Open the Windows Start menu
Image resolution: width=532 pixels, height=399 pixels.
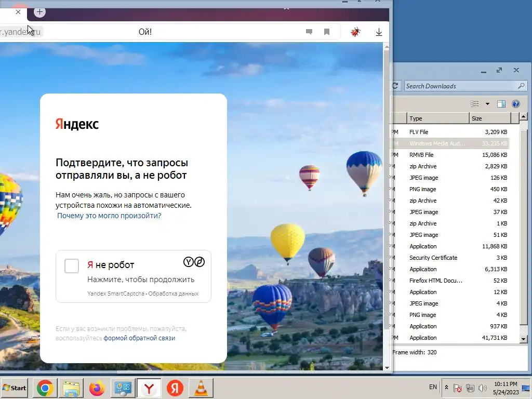point(14,388)
